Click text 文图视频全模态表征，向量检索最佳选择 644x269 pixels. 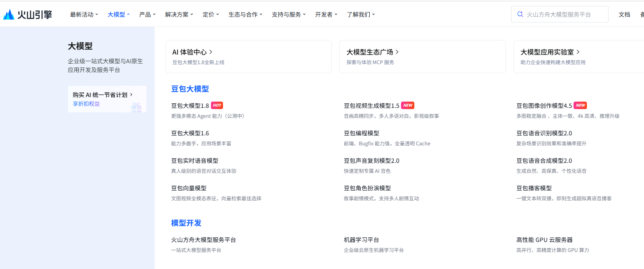coord(216,199)
